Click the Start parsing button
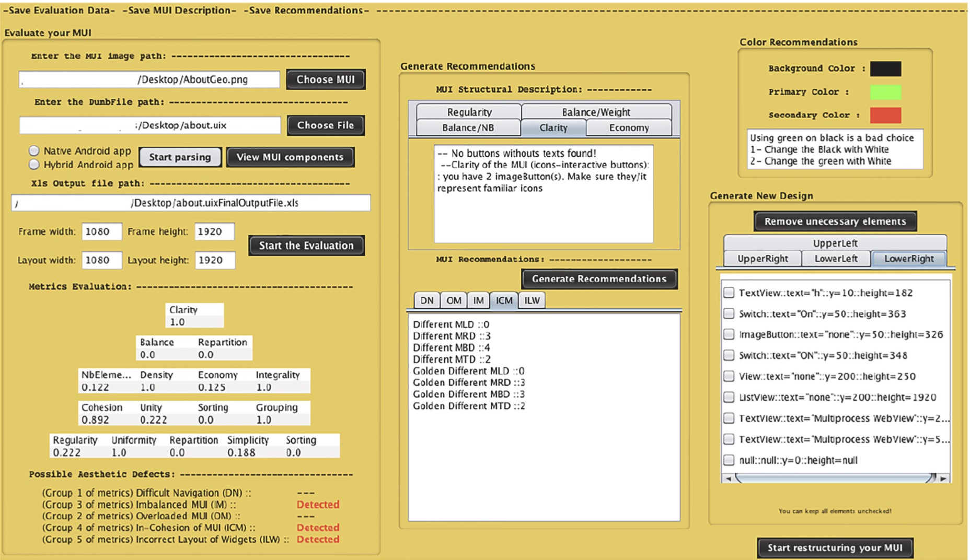 click(x=180, y=157)
